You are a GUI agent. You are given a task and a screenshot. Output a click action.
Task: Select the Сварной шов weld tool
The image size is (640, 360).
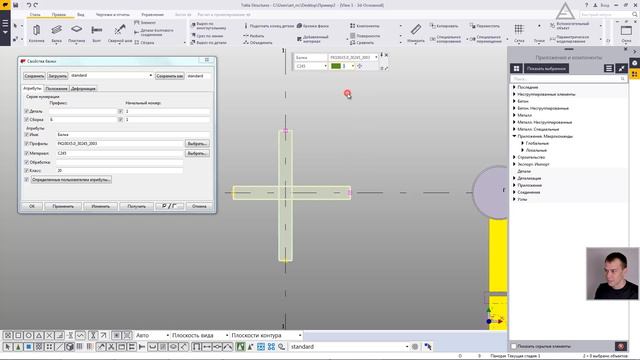[120, 33]
